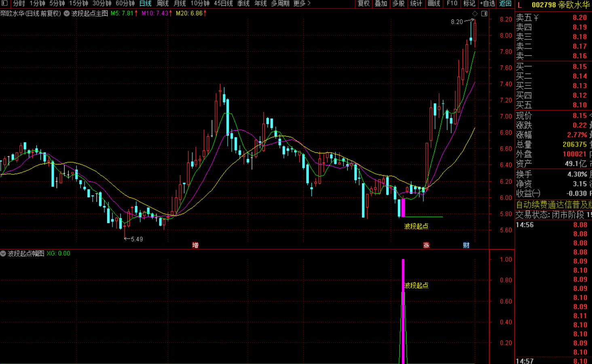Switch to the 1分钟 period tab

click(37, 4)
